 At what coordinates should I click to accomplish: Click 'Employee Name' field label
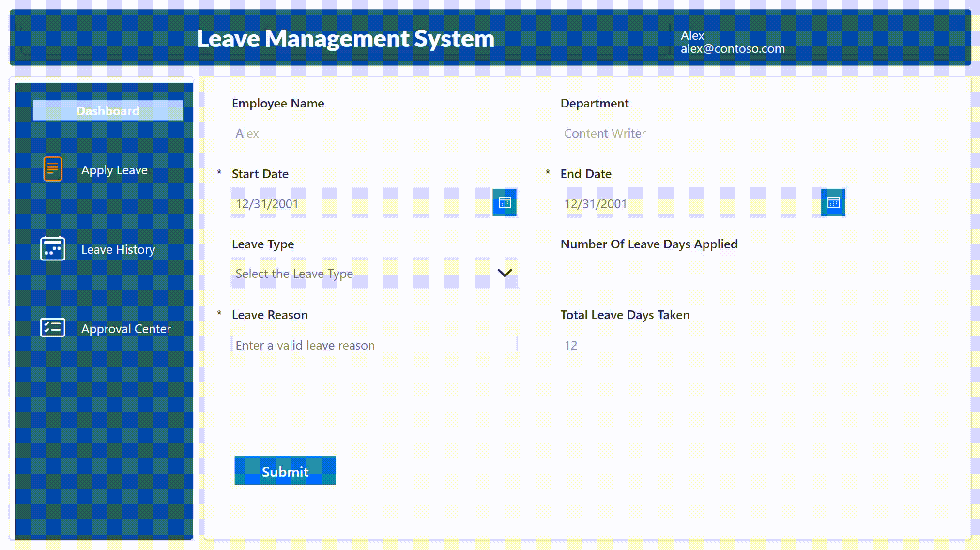tap(278, 103)
